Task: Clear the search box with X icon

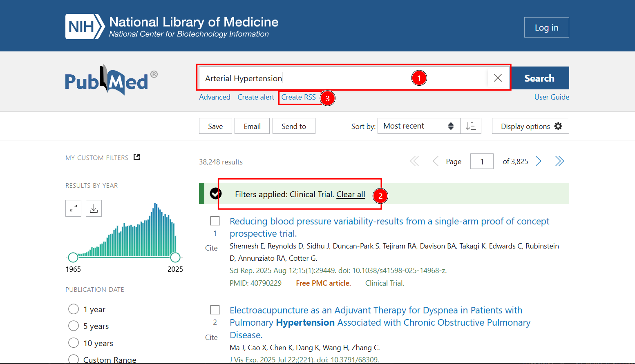Action: pyautogui.click(x=498, y=78)
